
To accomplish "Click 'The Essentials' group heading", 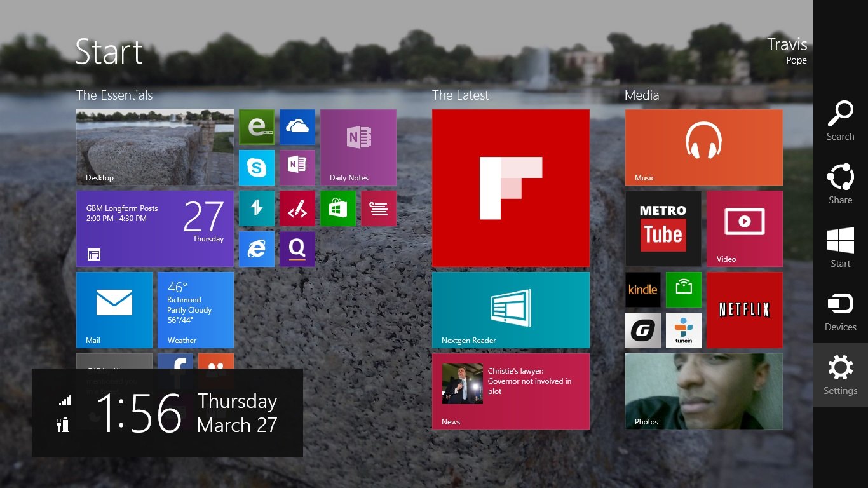I will [x=114, y=95].
